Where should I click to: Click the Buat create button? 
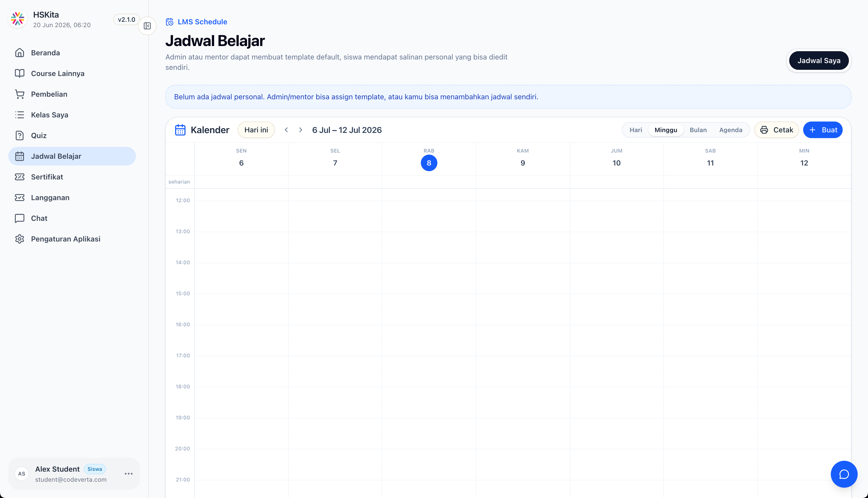(823, 130)
